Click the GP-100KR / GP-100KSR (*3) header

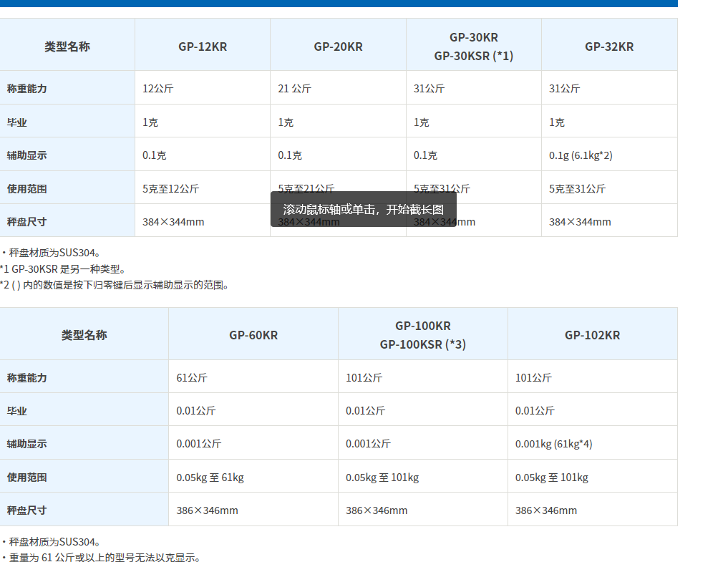pyautogui.click(x=422, y=335)
